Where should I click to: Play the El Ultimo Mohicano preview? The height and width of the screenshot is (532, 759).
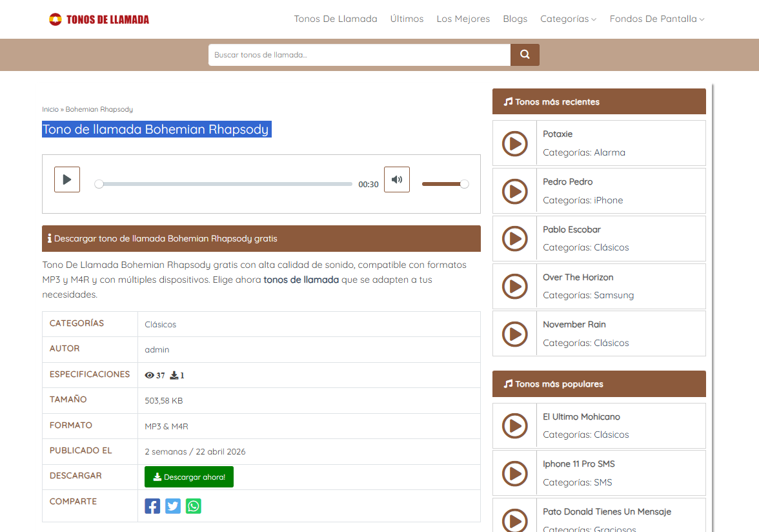[514, 426]
